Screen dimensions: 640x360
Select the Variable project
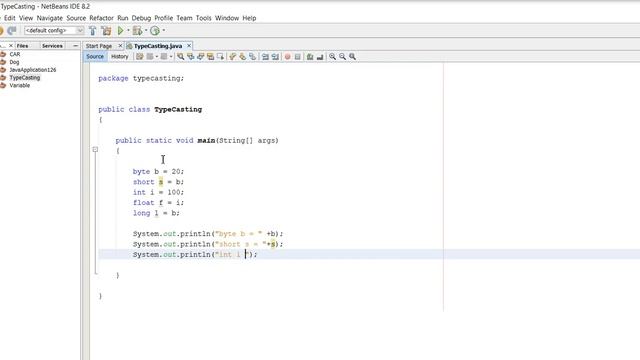tap(20, 85)
